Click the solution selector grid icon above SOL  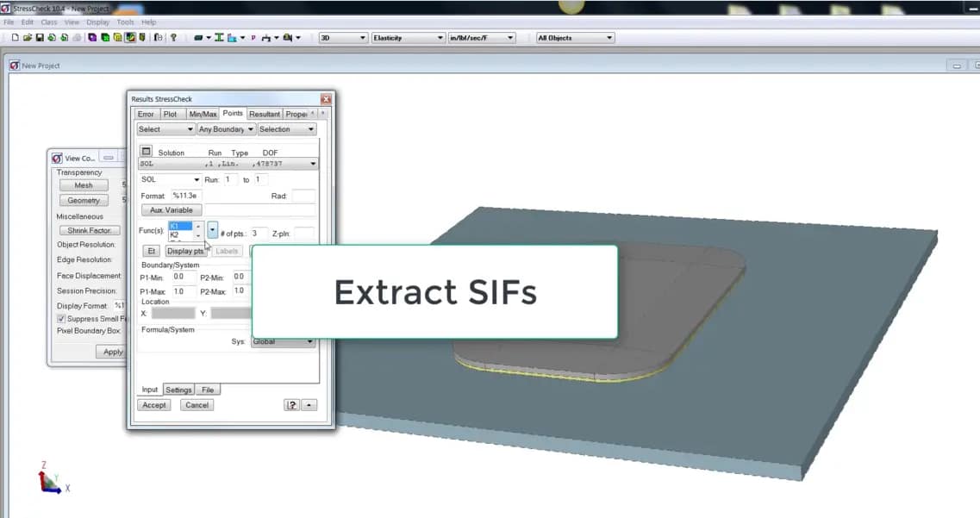[146, 151]
